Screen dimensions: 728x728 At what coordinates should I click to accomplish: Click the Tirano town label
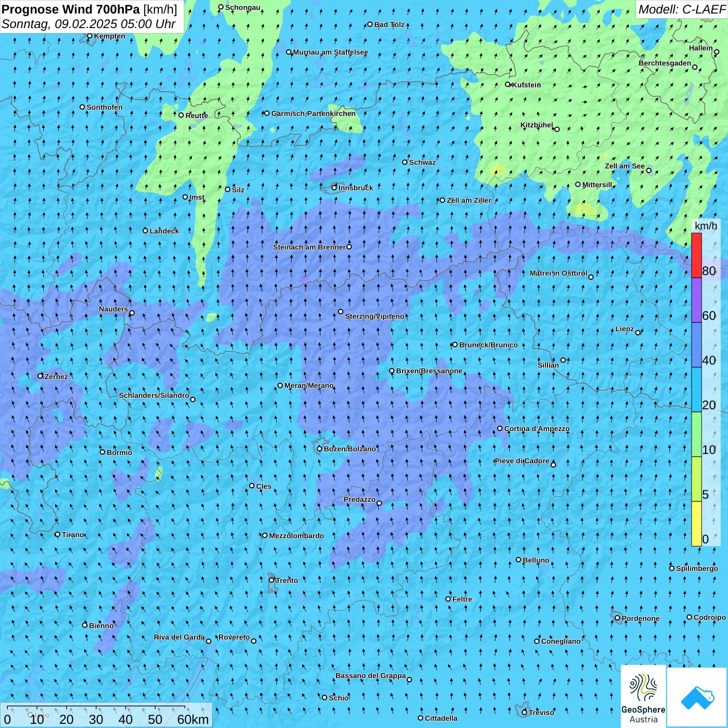click(x=73, y=535)
